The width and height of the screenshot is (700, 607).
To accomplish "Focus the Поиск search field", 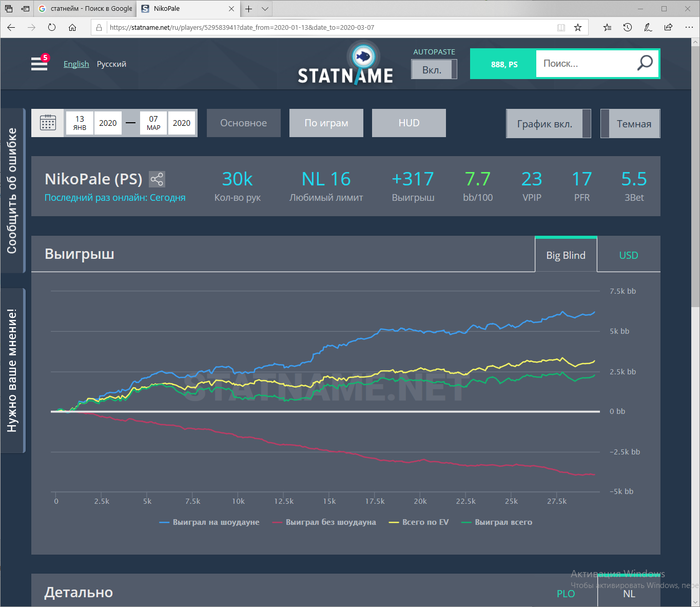I will point(585,63).
